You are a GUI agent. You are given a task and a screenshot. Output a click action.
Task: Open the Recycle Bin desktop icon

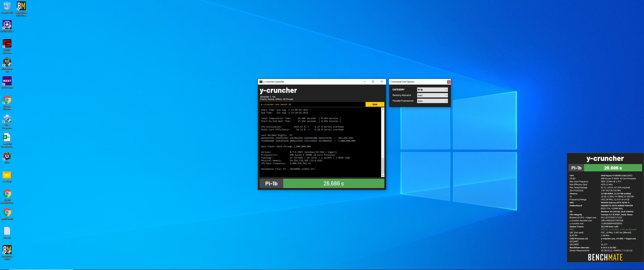coord(7,8)
